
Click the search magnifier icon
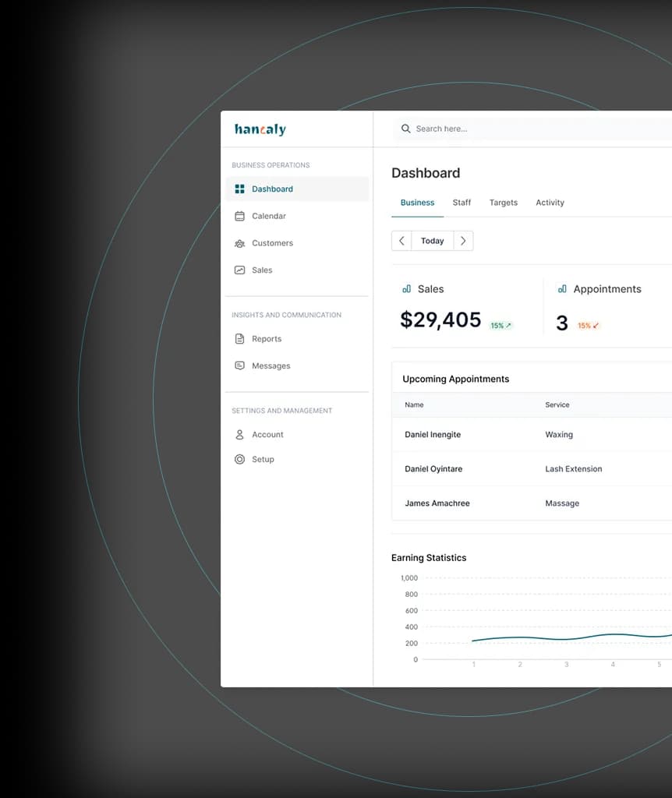[x=405, y=129]
